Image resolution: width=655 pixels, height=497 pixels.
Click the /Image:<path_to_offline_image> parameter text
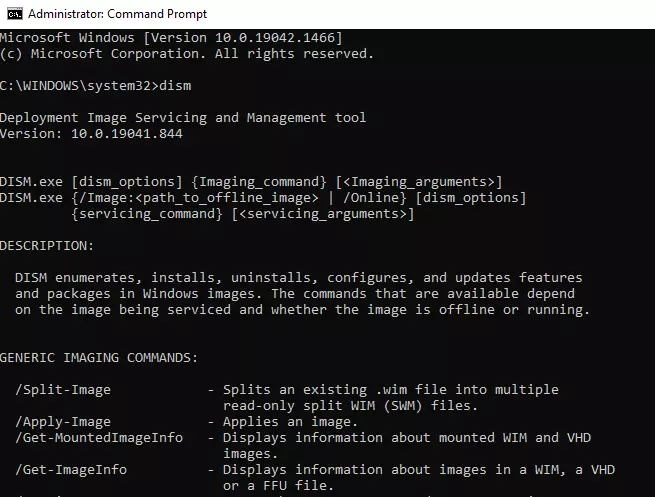199,198
